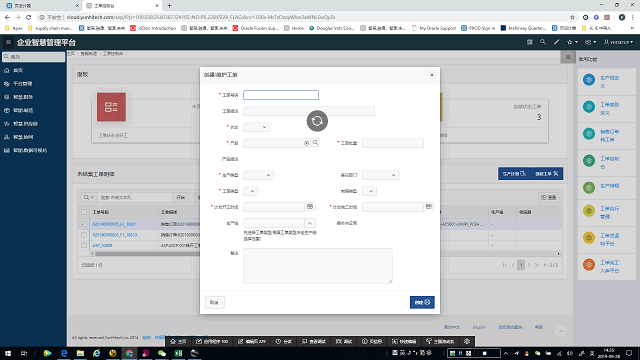
Task: Click the Edit Page 220 developer toolbar button
Action: pos(252,341)
